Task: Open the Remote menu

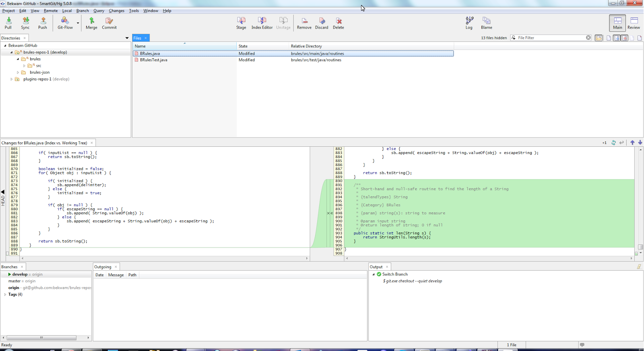Action: pyautogui.click(x=51, y=11)
